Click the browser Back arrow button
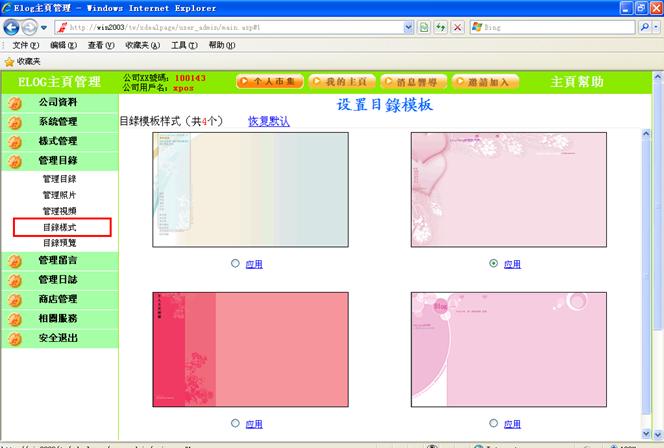 coord(14,27)
